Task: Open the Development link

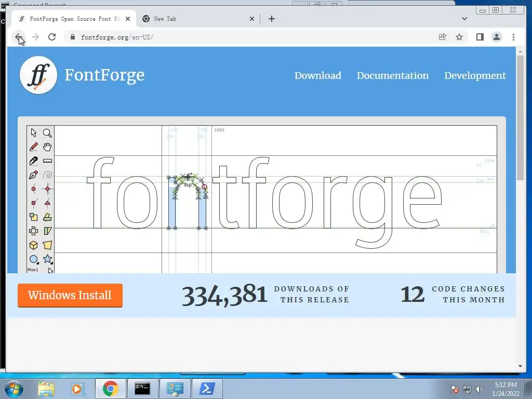Action: click(x=475, y=75)
